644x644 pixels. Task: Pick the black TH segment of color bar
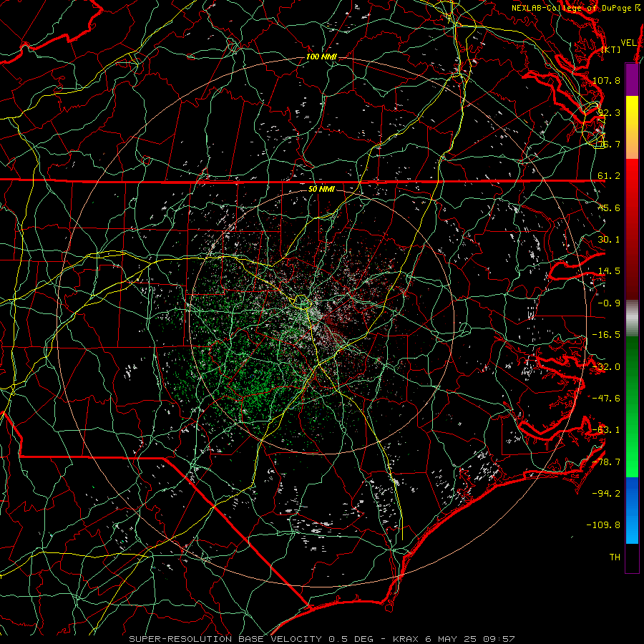(632, 557)
